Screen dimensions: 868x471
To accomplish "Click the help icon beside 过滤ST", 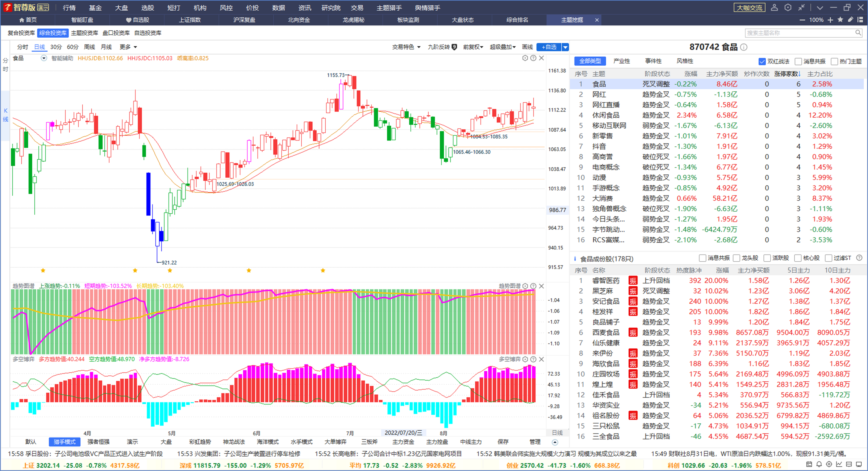I will 859,258.
